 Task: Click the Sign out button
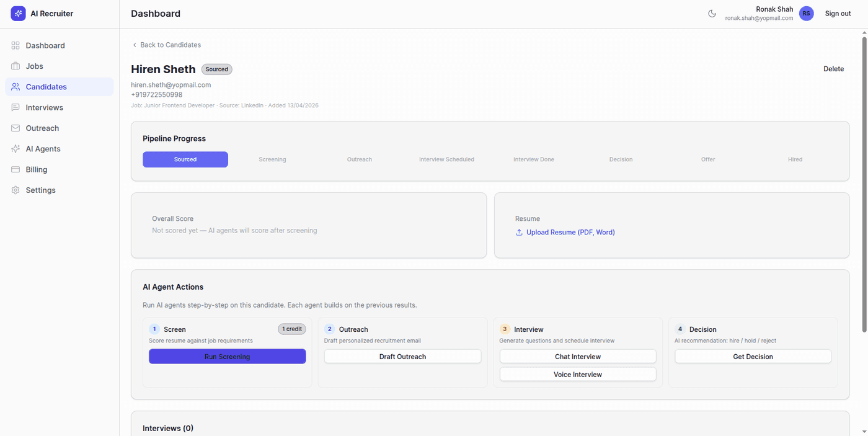click(x=838, y=14)
